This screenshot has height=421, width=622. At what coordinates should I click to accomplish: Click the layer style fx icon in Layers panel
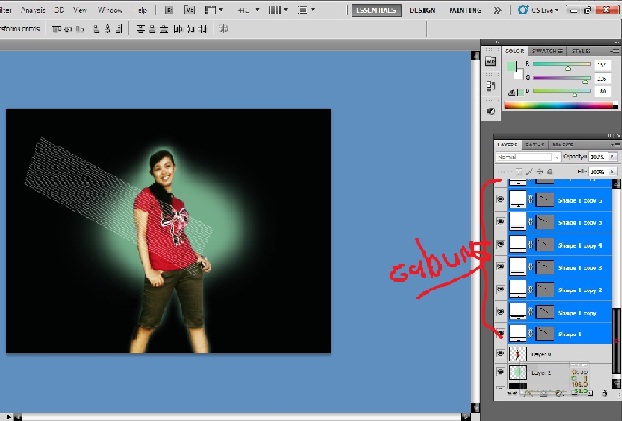point(528,394)
